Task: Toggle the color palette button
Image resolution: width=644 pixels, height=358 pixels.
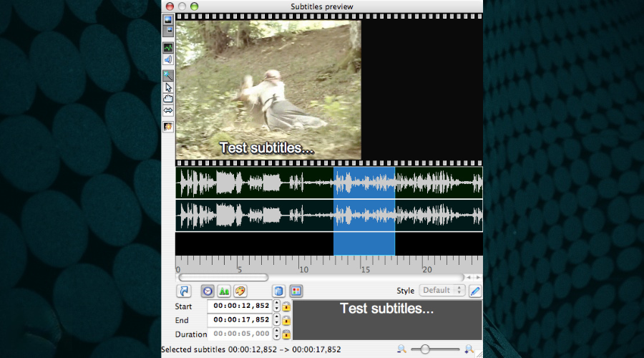Action: pos(240,291)
